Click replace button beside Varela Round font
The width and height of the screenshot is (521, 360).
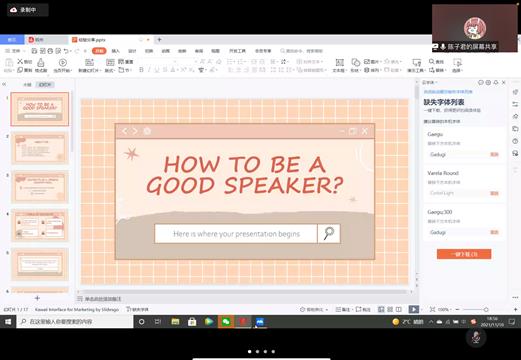click(494, 193)
